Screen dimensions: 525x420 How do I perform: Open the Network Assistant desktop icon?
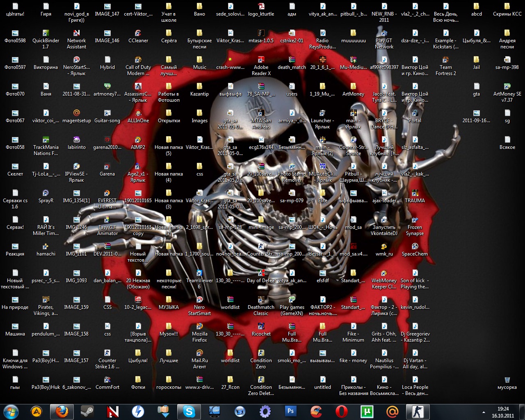pos(77,39)
